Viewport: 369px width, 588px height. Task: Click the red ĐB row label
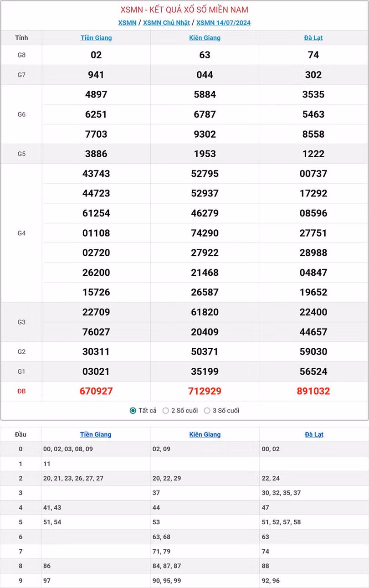21,391
